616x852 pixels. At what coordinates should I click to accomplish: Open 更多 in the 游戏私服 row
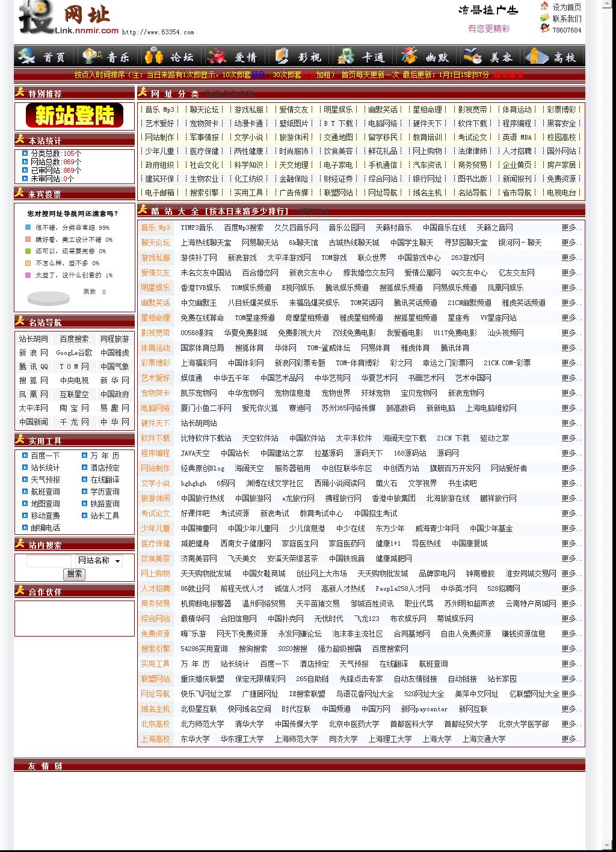tap(571, 258)
